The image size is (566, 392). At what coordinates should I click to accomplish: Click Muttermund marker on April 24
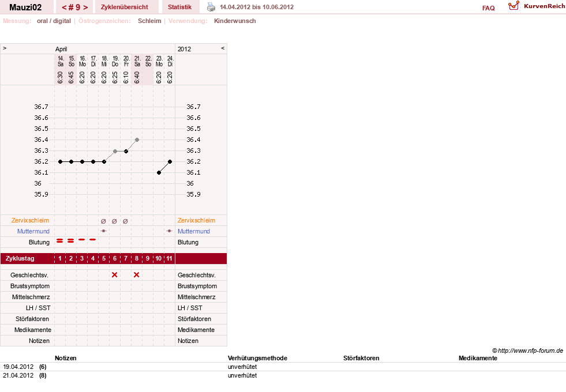(x=169, y=231)
